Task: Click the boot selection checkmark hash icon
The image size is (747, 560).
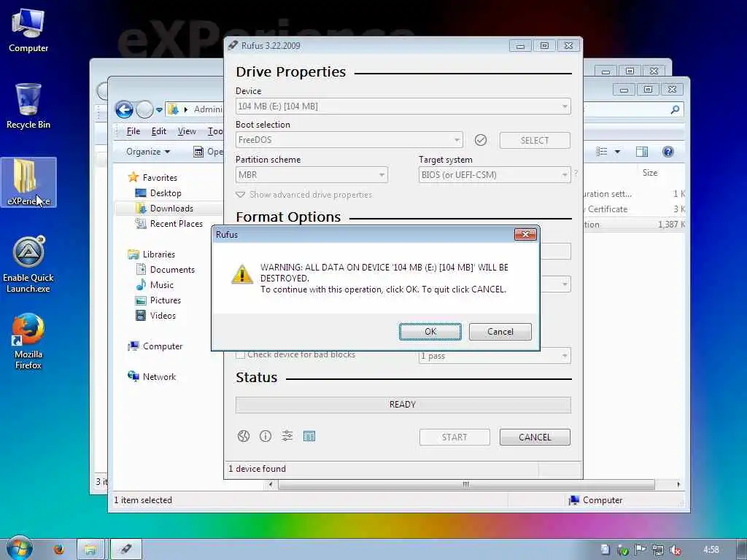Action: [x=481, y=140]
